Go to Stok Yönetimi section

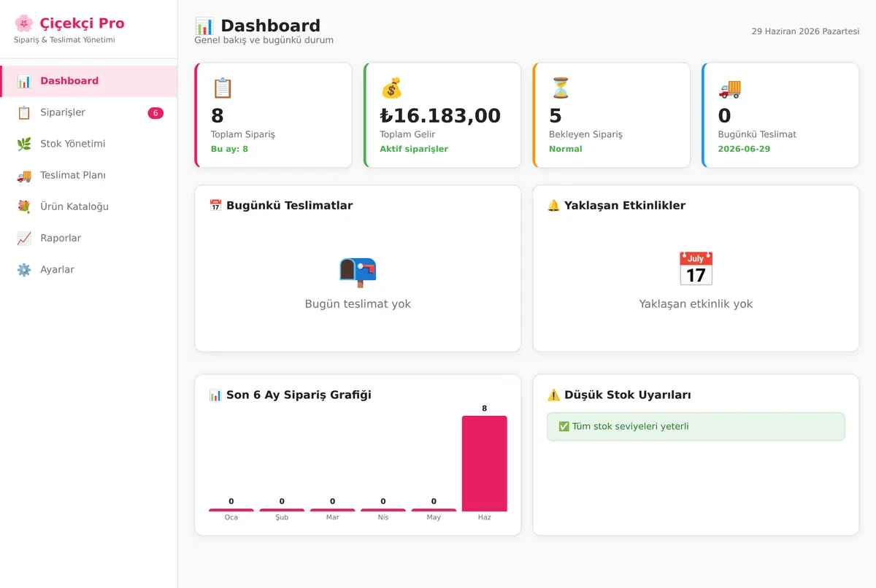coord(88,144)
